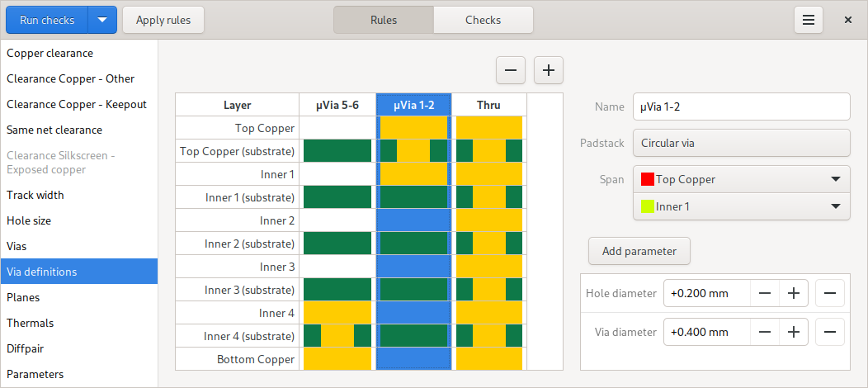Click the Apply rules button
The width and height of the screenshot is (868, 388).
click(x=163, y=20)
